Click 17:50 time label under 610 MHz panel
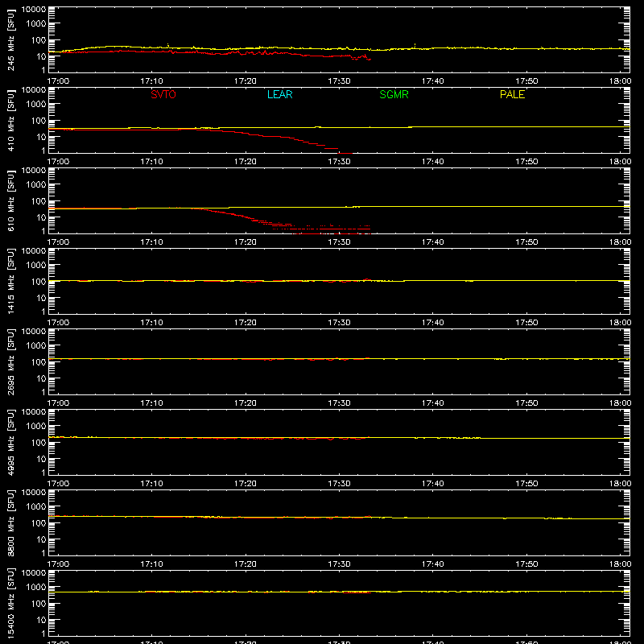 pos(526,242)
